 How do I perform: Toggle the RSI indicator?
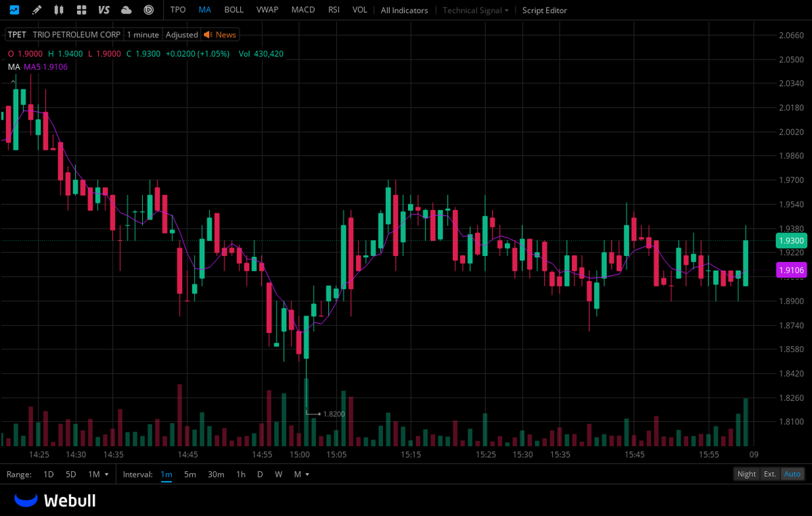point(334,10)
